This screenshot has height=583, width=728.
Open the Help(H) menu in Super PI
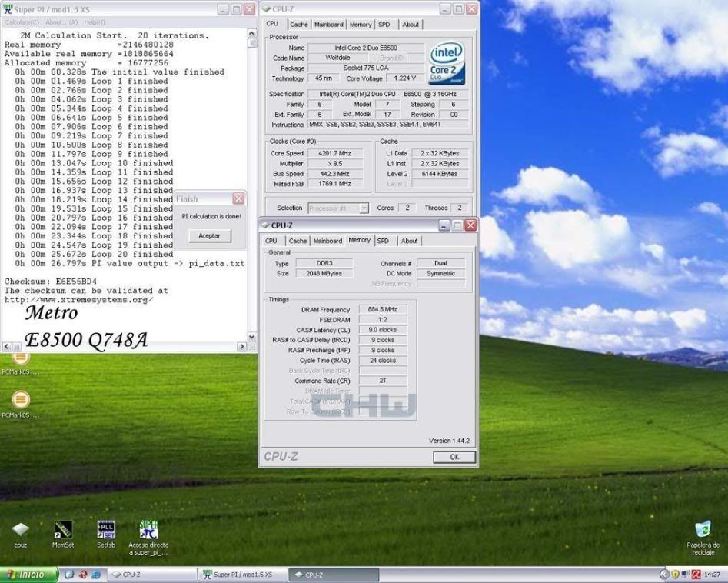pos(95,22)
